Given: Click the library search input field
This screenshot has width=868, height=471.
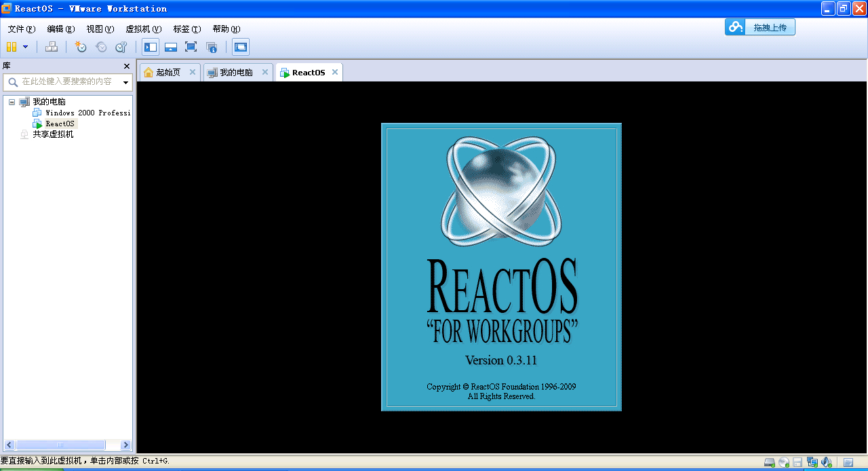Looking at the screenshot, I should 68,81.
